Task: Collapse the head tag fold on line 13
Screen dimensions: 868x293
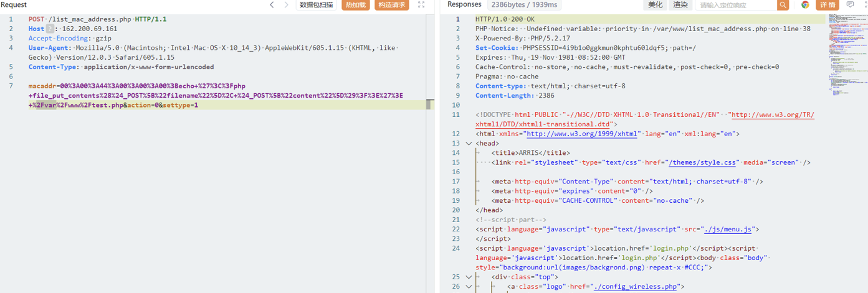Action: (469, 143)
